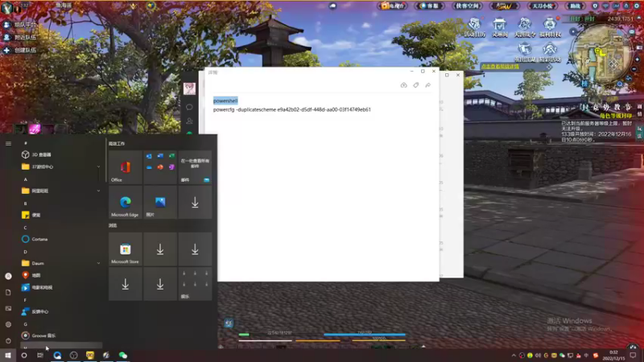
Task: Open the spiral token game icon with text label
Action: pos(525,27)
